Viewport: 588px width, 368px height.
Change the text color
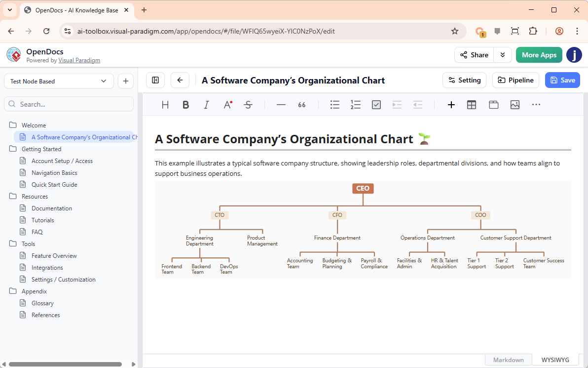tap(227, 105)
